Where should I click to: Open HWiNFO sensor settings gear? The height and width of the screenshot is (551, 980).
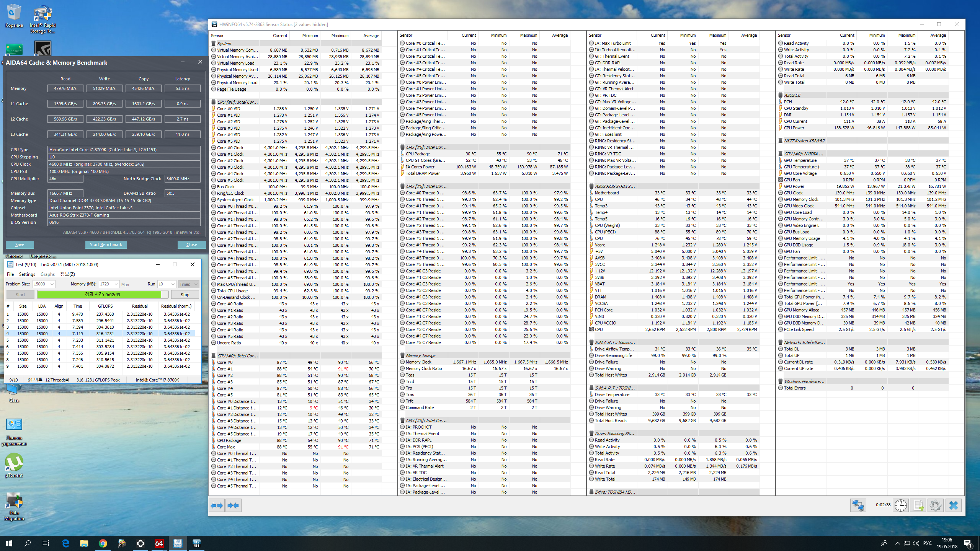pos(936,505)
